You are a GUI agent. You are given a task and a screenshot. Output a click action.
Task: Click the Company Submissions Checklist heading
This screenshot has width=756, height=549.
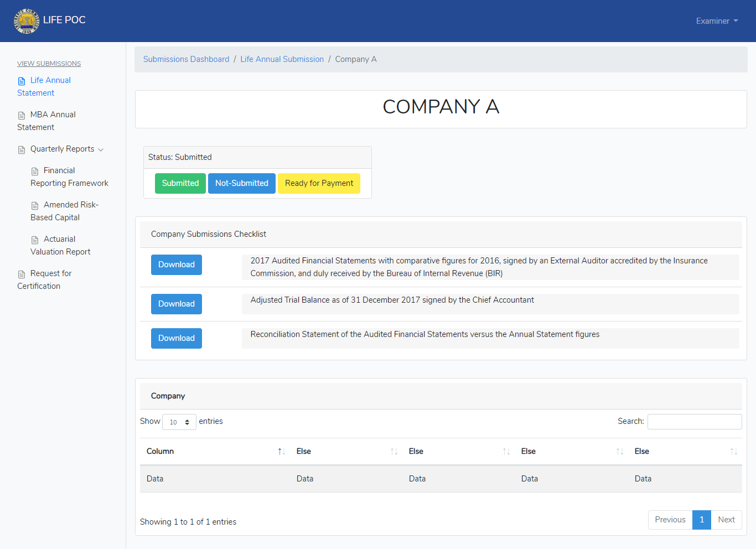(209, 234)
